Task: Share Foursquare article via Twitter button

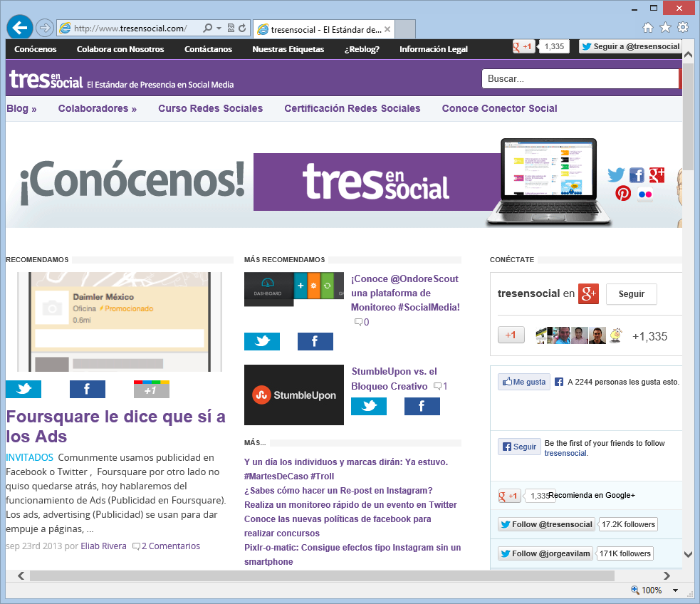Action: [23, 390]
